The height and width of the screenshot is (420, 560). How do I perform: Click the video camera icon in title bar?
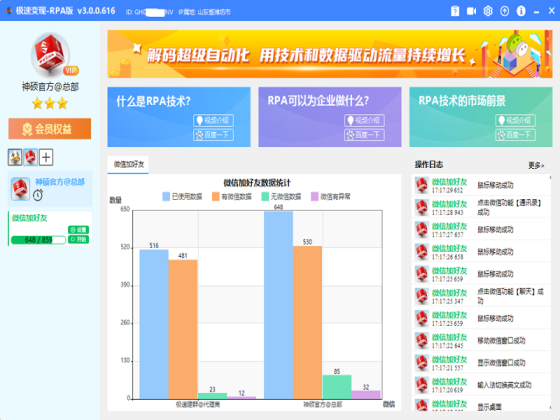[471, 11]
